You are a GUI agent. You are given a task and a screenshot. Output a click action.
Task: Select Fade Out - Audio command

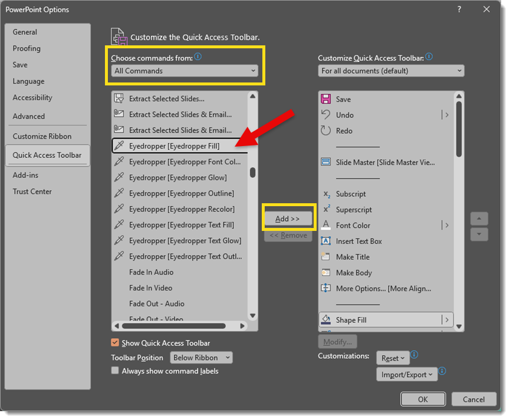[x=180, y=303]
